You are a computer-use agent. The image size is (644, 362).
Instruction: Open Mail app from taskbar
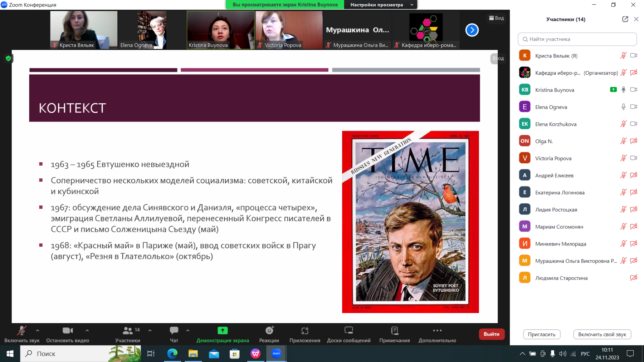click(214, 353)
